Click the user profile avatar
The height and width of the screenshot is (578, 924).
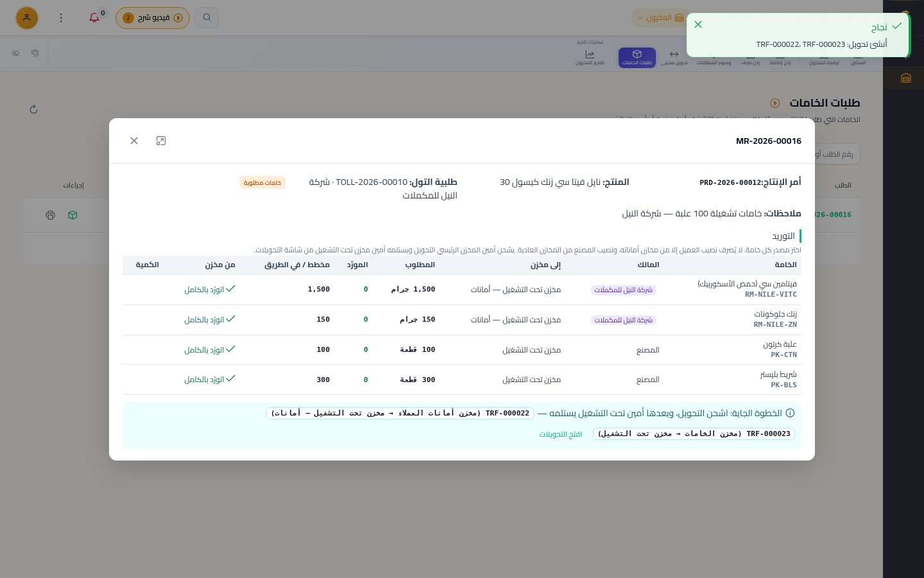(x=27, y=17)
